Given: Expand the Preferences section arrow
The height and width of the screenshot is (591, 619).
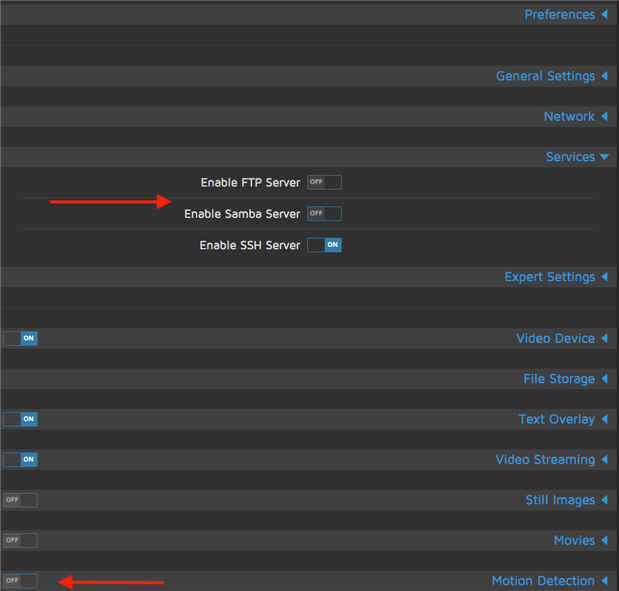Looking at the screenshot, I should pos(604,15).
